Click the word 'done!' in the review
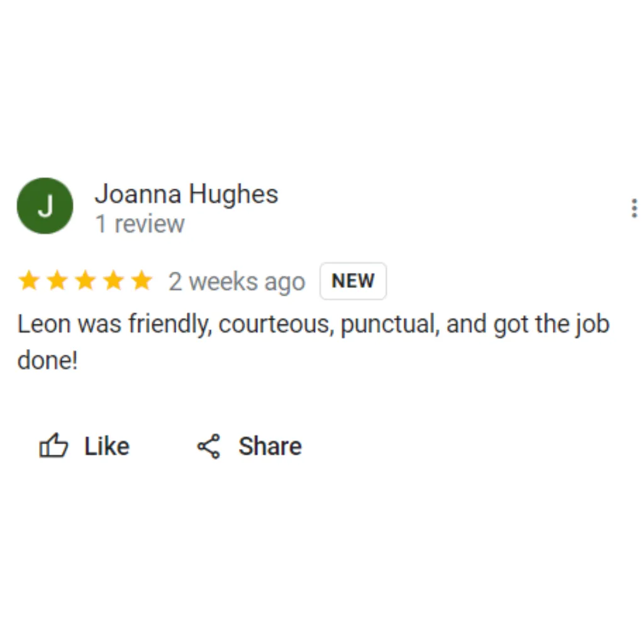 click(47, 360)
